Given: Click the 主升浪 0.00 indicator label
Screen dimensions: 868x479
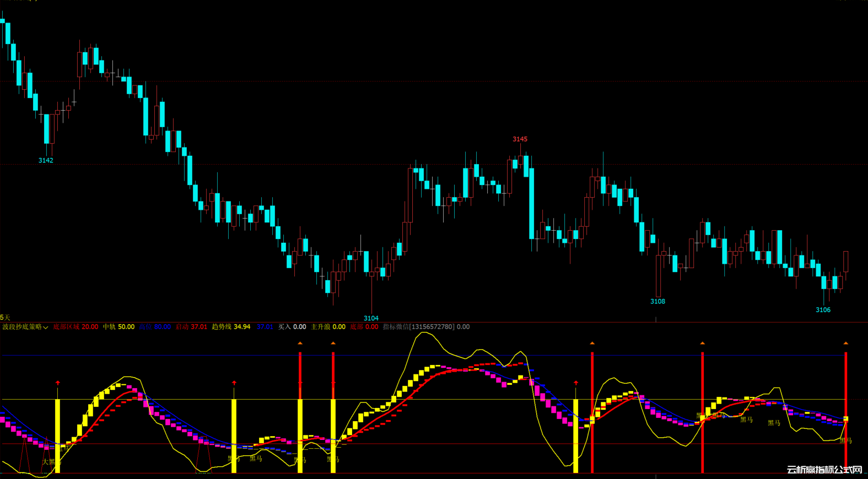Looking at the screenshot, I should pyautogui.click(x=328, y=327).
